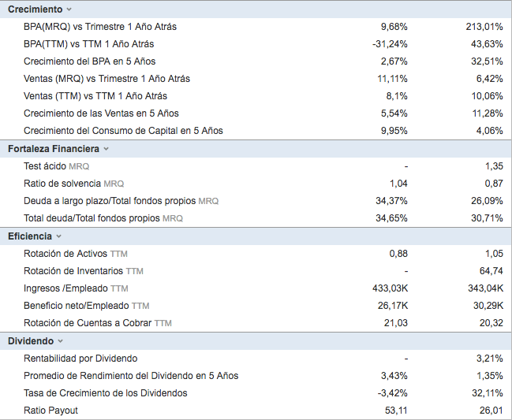512x420 pixels.
Task: Select the 'Rentabilidad por Dividendo' label
Action: tap(80, 359)
